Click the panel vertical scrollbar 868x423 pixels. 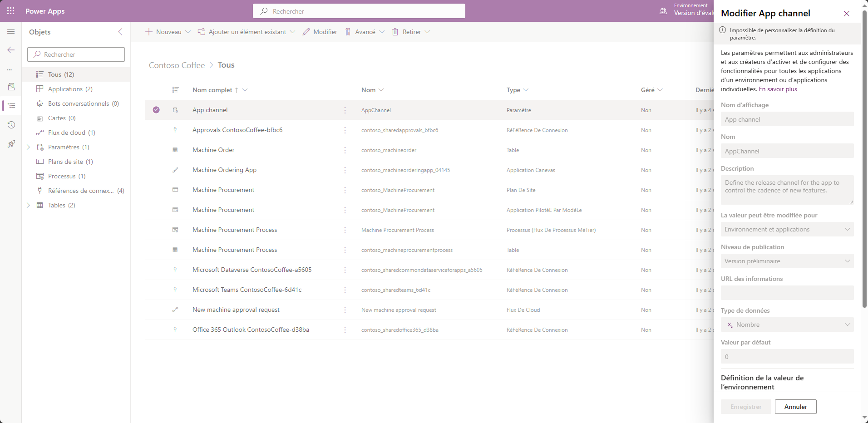(x=865, y=159)
